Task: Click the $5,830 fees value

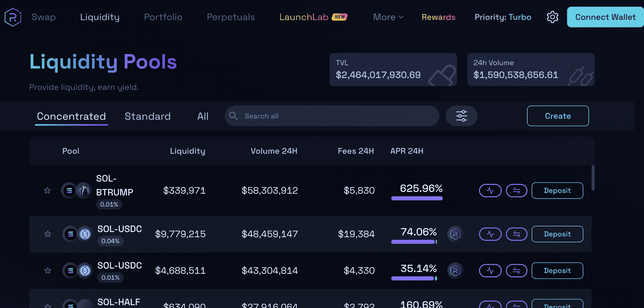Action: coord(359,190)
